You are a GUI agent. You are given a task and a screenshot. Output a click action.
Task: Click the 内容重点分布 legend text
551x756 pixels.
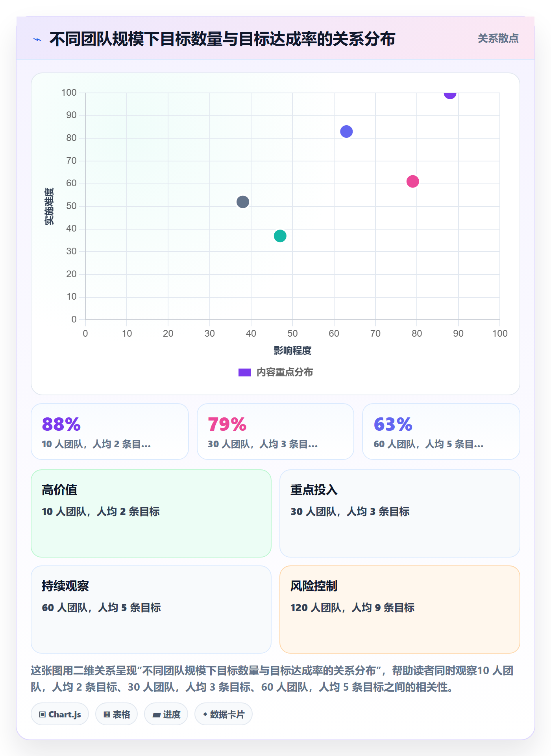click(285, 372)
